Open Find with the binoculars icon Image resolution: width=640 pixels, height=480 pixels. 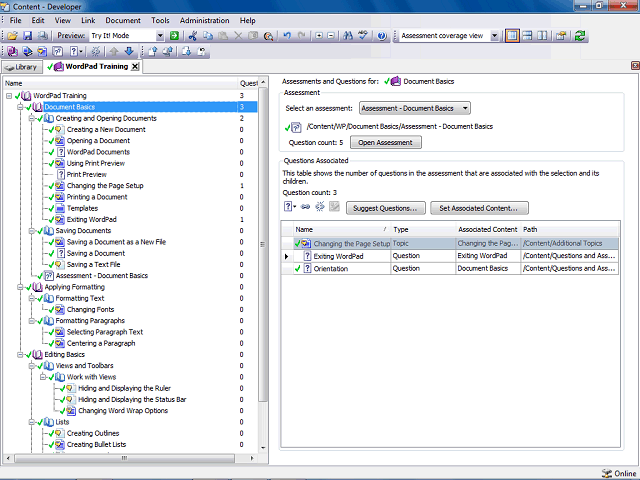point(348,36)
